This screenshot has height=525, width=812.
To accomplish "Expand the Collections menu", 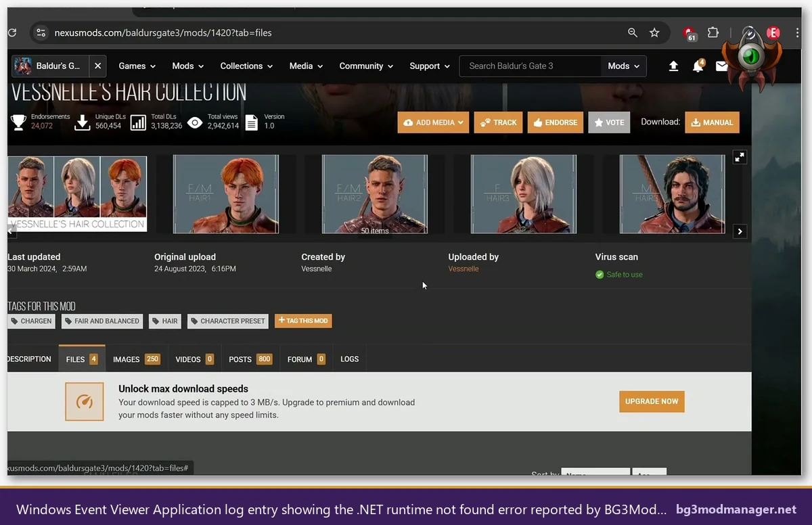I will coord(246,66).
